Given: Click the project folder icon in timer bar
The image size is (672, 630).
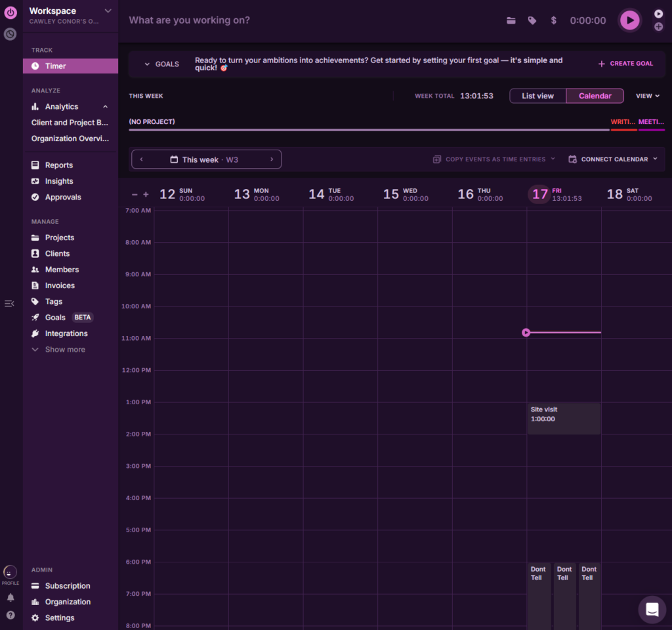Looking at the screenshot, I should tap(511, 20).
